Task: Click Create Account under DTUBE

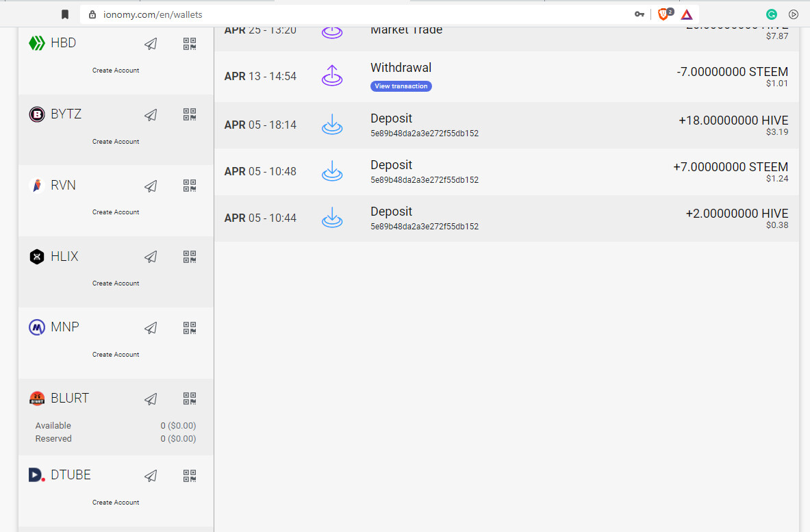Action: [116, 503]
